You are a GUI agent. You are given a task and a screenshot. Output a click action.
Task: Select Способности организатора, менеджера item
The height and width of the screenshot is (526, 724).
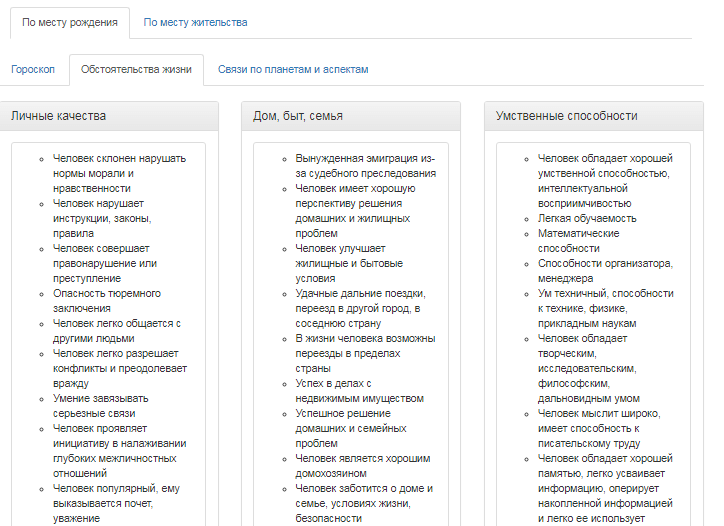pos(605,271)
